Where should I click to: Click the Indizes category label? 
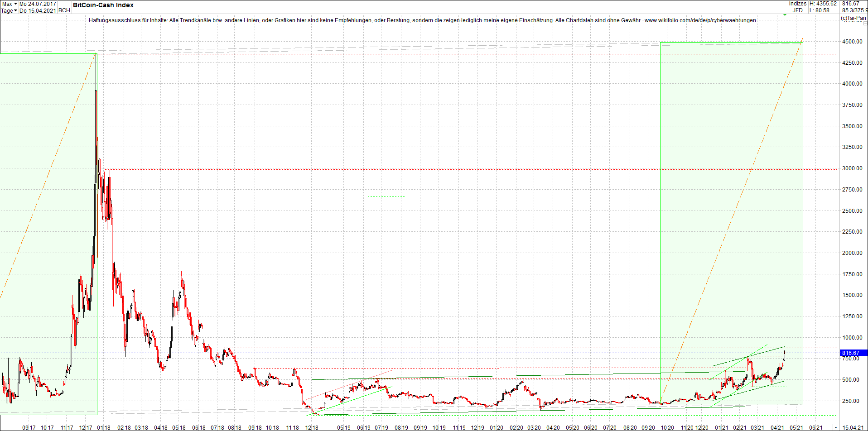[x=797, y=4]
